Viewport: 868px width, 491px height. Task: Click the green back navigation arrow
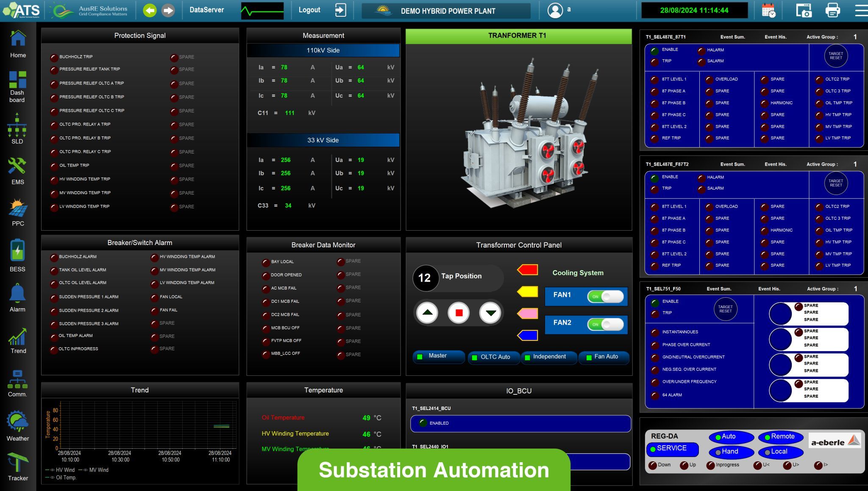(150, 10)
